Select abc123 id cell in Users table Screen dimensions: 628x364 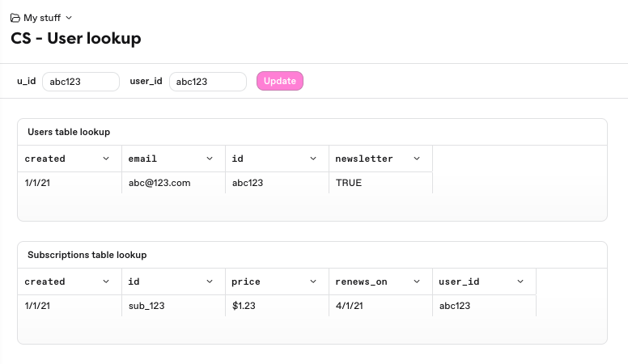click(x=277, y=183)
